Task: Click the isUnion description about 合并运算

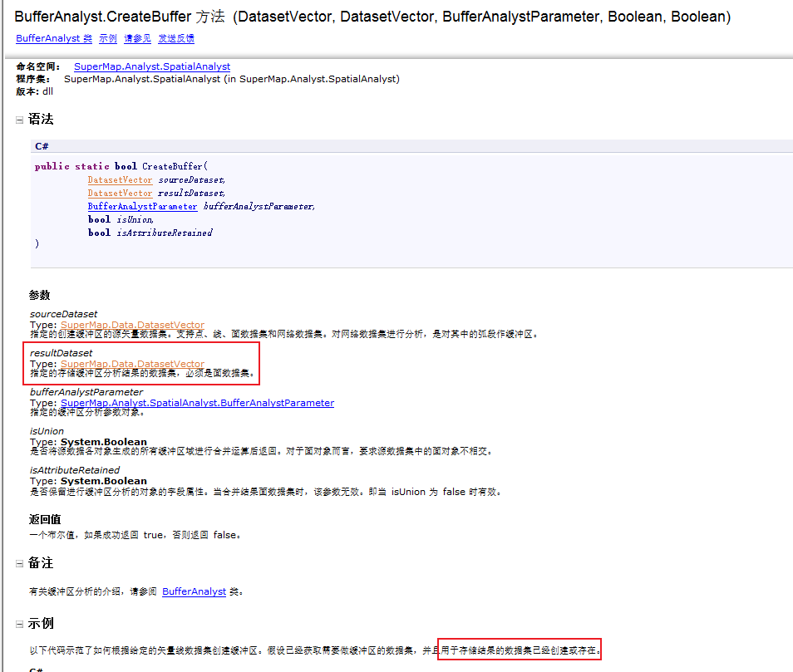Action: tap(262, 451)
